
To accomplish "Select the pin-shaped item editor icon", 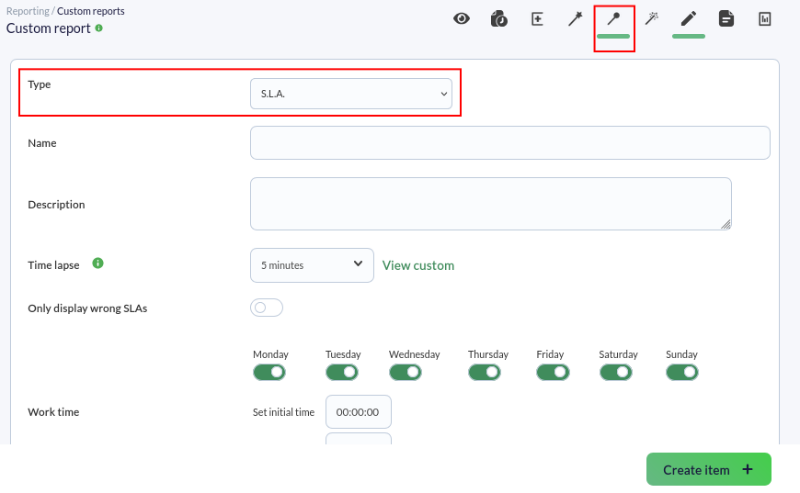I will tap(613, 19).
